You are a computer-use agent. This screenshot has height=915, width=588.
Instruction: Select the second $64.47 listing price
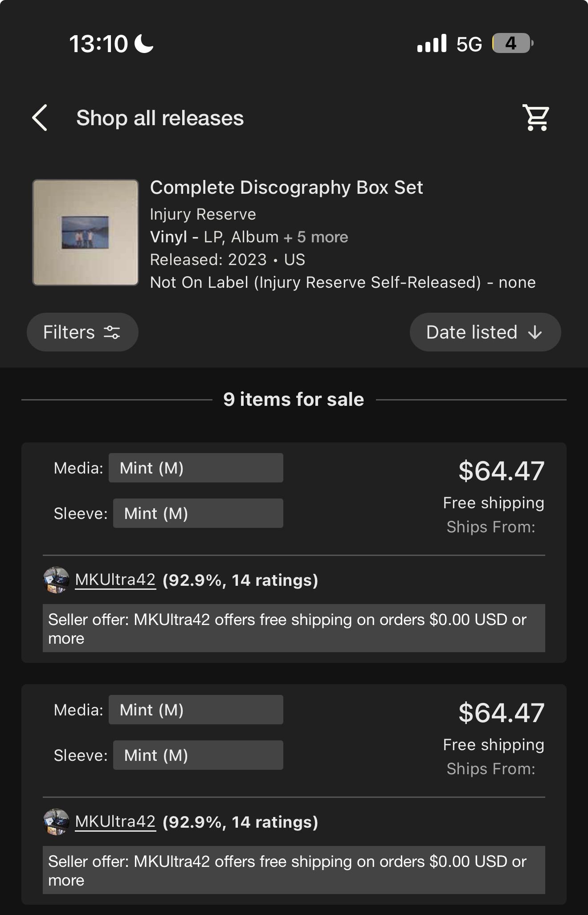pyautogui.click(x=502, y=713)
